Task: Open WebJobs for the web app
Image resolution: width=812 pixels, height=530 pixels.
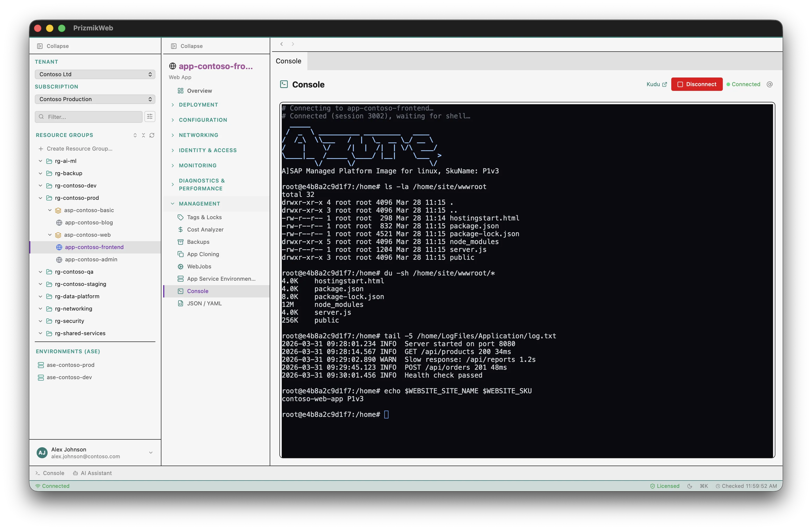Action: 199,266
